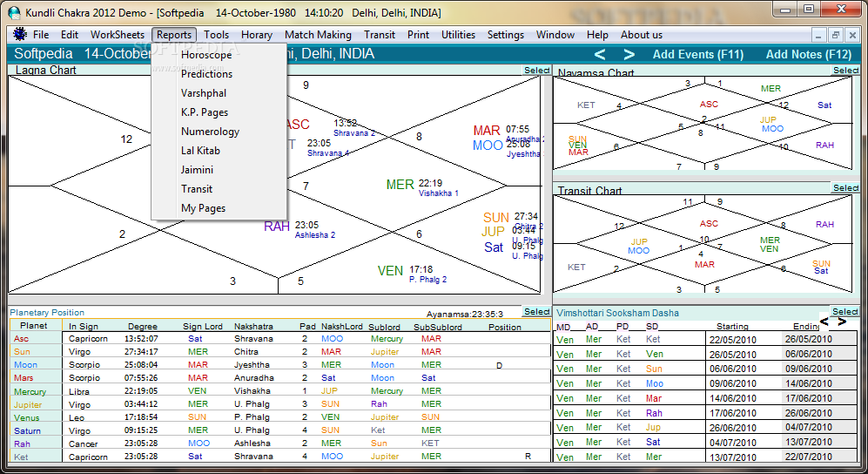Select the Asc row in planetary table
This screenshot has height=474, width=868.
click(280, 338)
